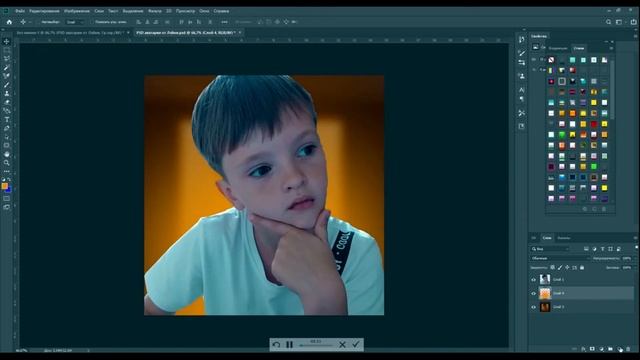Click the swap foreground/background colors icon

pos(9,179)
